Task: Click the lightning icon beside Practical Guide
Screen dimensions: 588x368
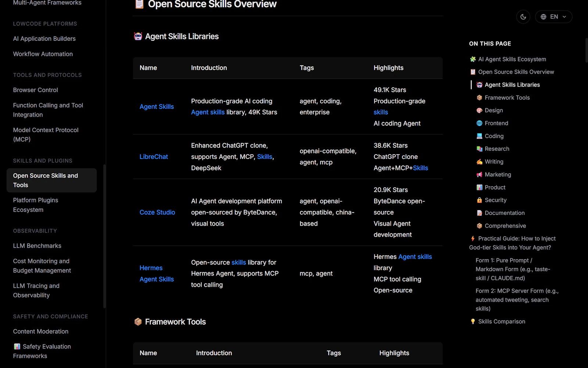Action: (473, 239)
